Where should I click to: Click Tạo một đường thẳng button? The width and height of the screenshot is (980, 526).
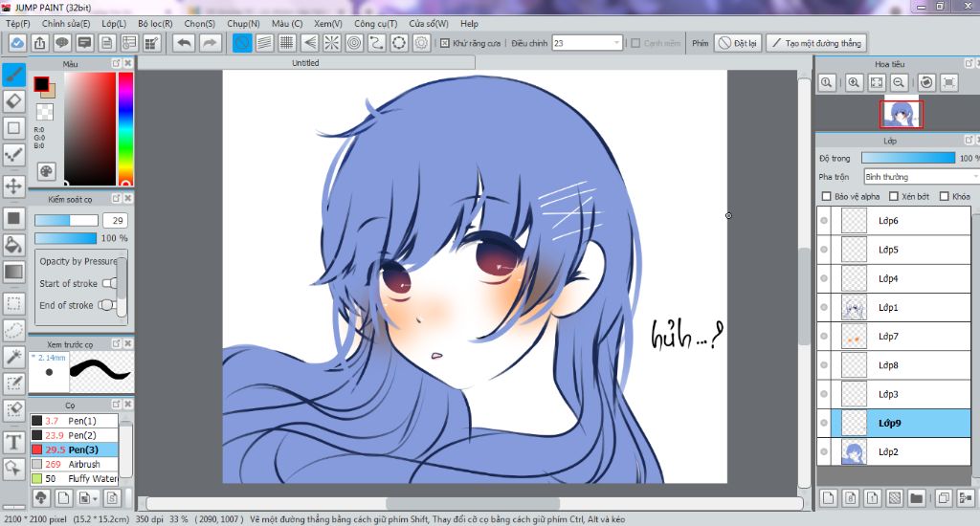pyautogui.click(x=816, y=43)
